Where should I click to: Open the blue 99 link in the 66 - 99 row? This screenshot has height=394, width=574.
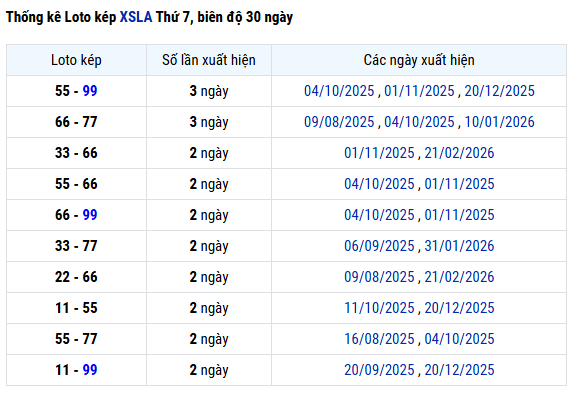pyautogui.click(x=90, y=215)
